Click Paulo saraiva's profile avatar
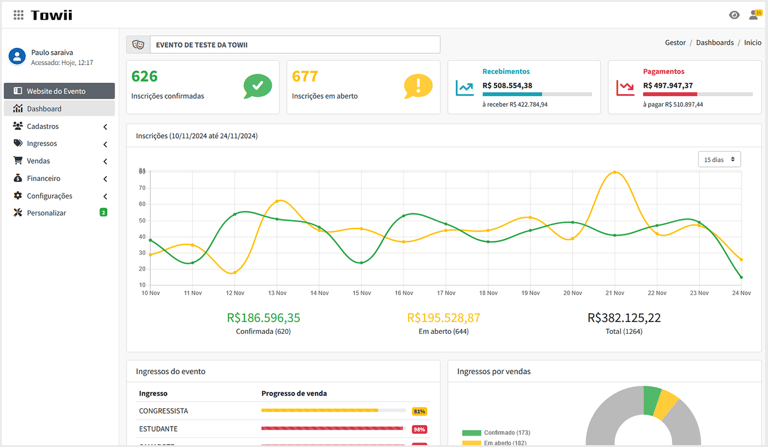 [x=17, y=56]
